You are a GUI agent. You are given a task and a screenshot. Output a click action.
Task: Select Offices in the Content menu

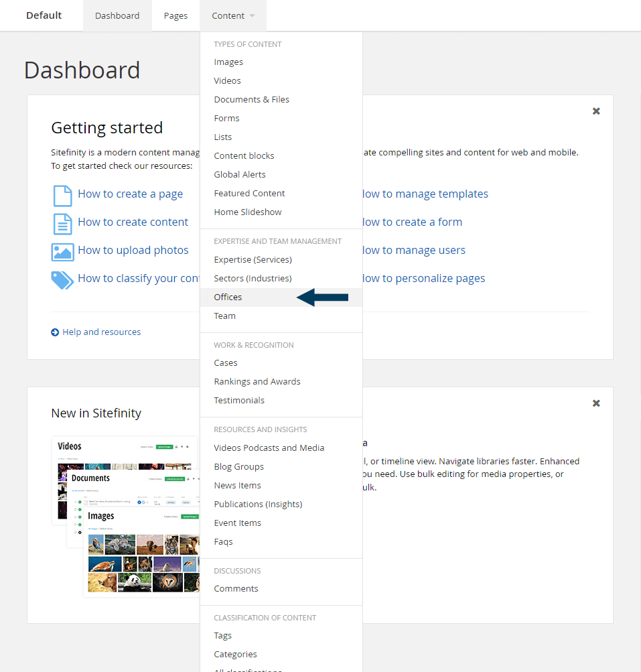tap(228, 297)
